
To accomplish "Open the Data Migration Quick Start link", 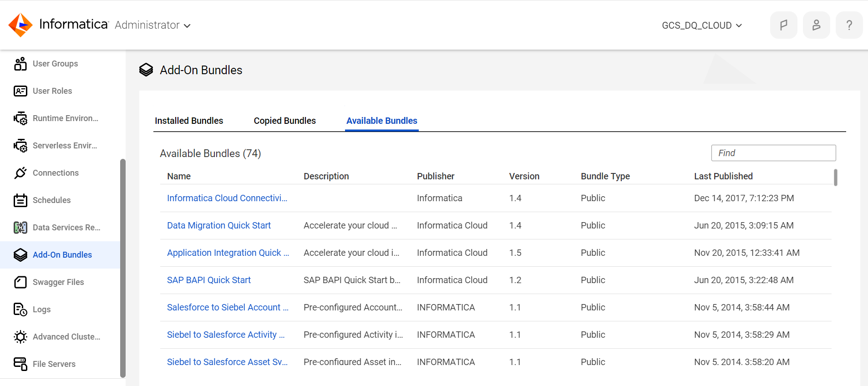I will coord(219,225).
